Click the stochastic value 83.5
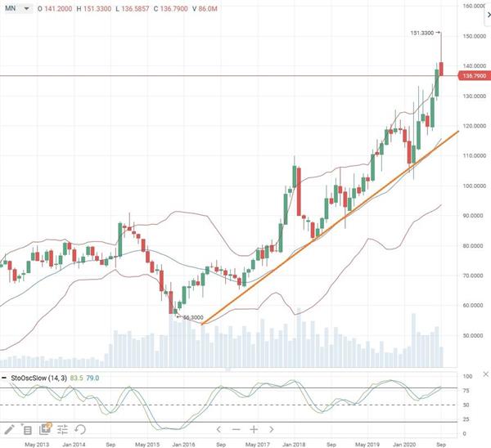This screenshot has height=448, width=491. tap(76, 379)
